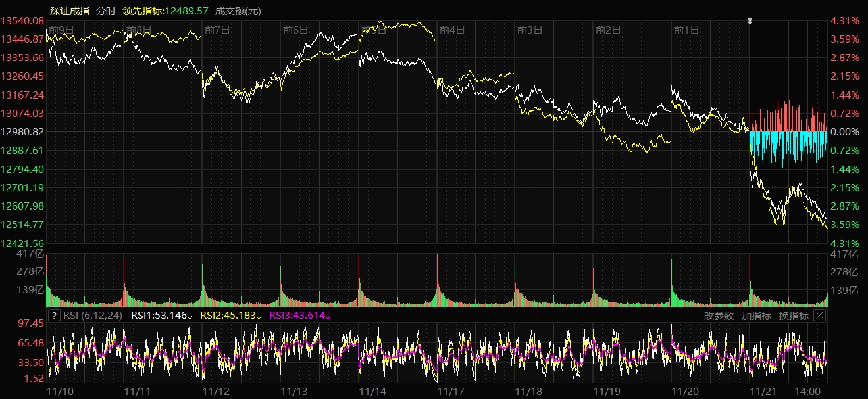Click 换指标 to switch indicator
868x399 pixels.
pos(794,316)
